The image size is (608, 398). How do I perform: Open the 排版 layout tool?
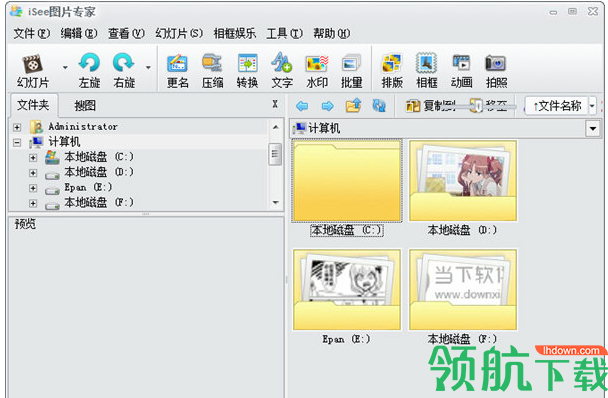(392, 71)
